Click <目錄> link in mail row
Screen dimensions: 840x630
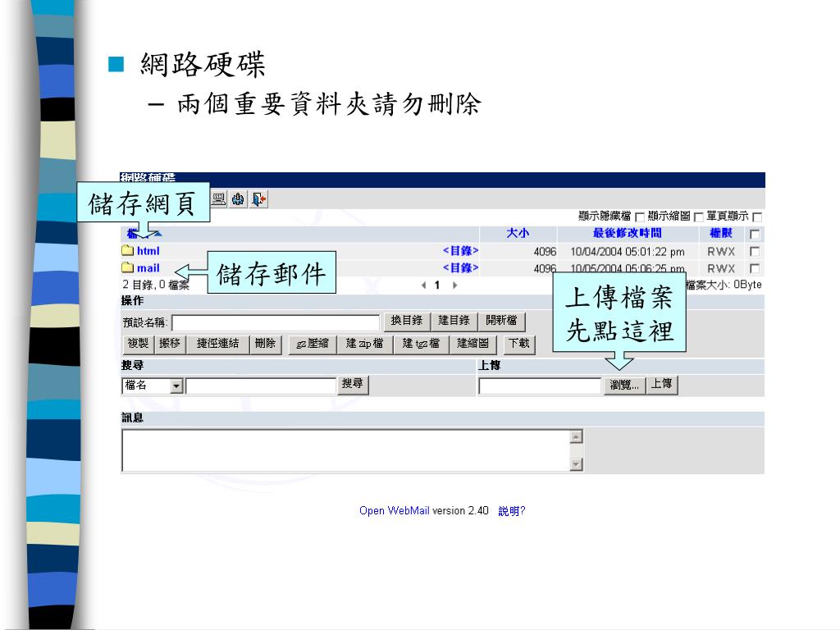pyautogui.click(x=460, y=267)
